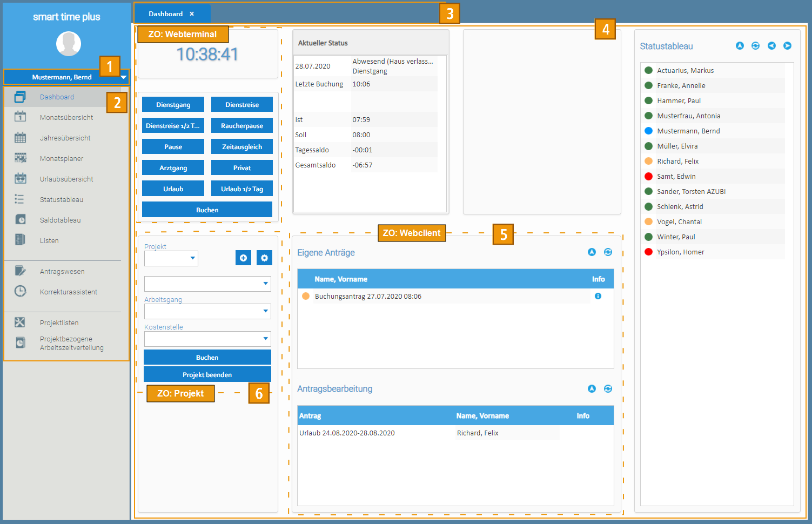Click the add project plus icon
This screenshot has height=524, width=812.
(243, 258)
